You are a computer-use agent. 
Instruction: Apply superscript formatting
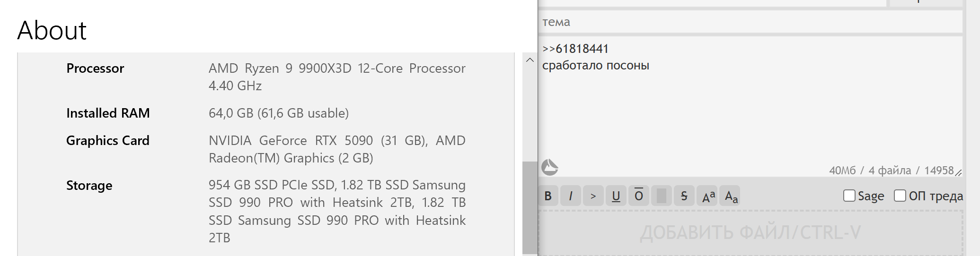click(x=708, y=196)
